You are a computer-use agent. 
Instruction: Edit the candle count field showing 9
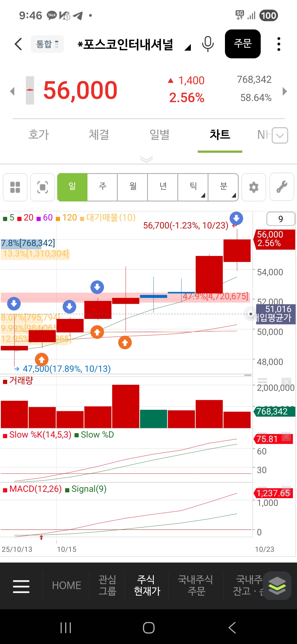tap(280, 219)
